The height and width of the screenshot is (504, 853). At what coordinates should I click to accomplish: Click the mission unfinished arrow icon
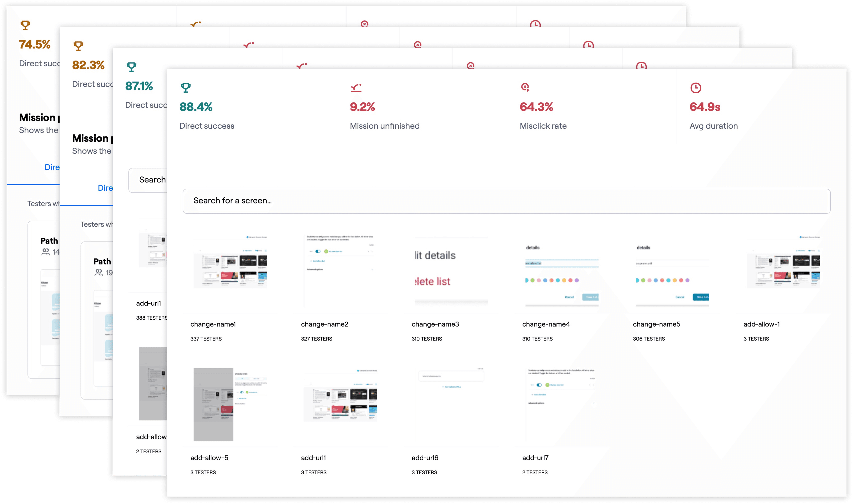pos(356,87)
